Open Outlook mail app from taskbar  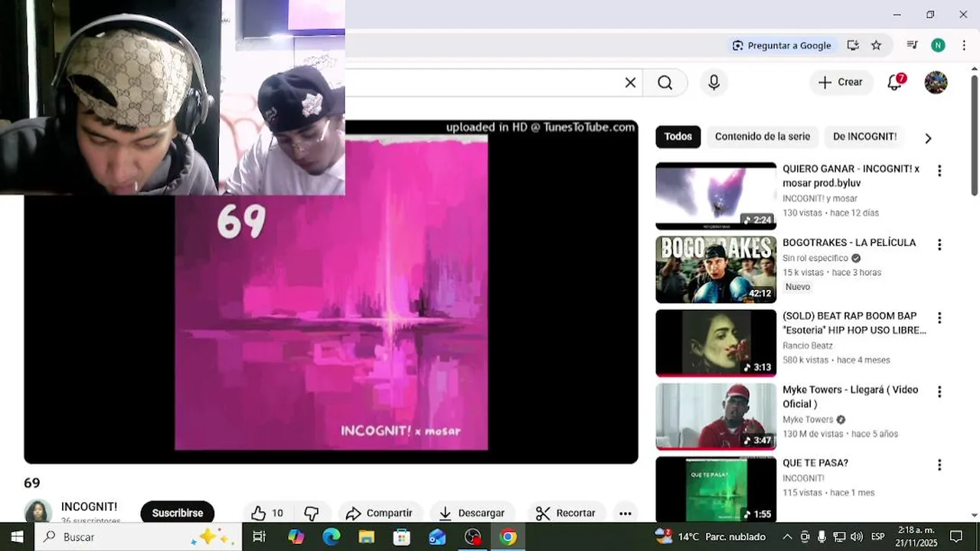436,536
